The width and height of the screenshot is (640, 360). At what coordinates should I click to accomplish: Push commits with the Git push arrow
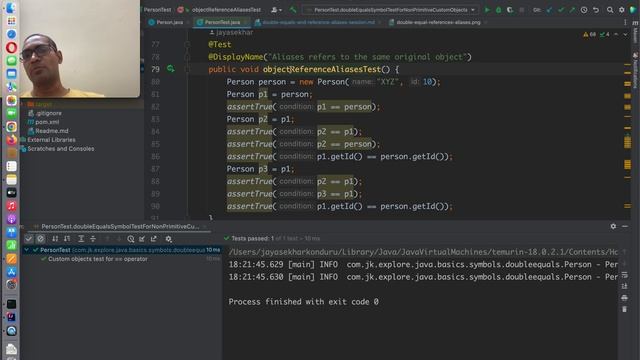point(572,10)
